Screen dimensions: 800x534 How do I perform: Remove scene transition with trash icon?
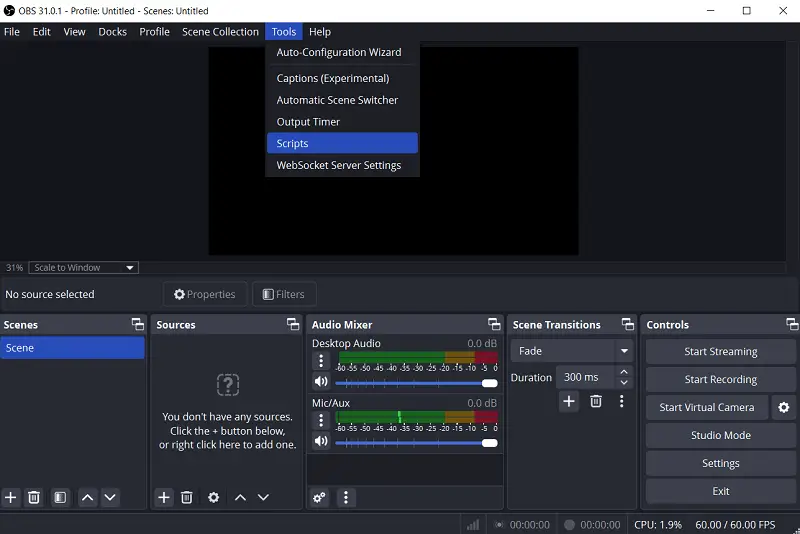tap(596, 401)
